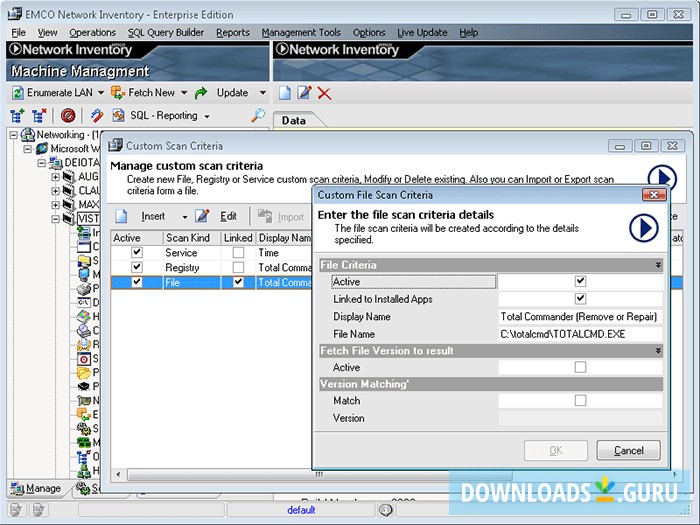The width and height of the screenshot is (700, 525).
Task: Open the Insert dropdown arrow
Action: click(184, 217)
